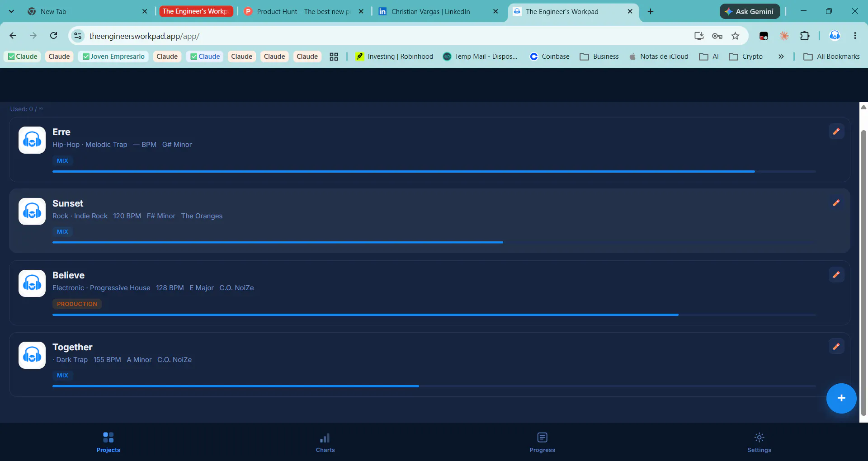Click the pencil icon on Together project

pos(836,346)
